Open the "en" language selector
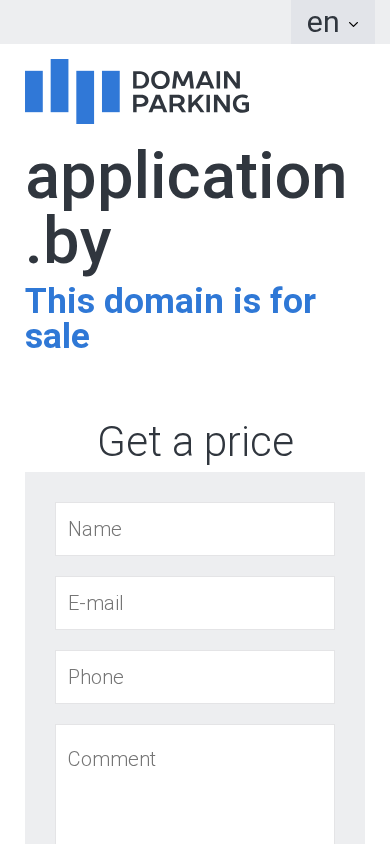The image size is (390, 844). [333, 22]
